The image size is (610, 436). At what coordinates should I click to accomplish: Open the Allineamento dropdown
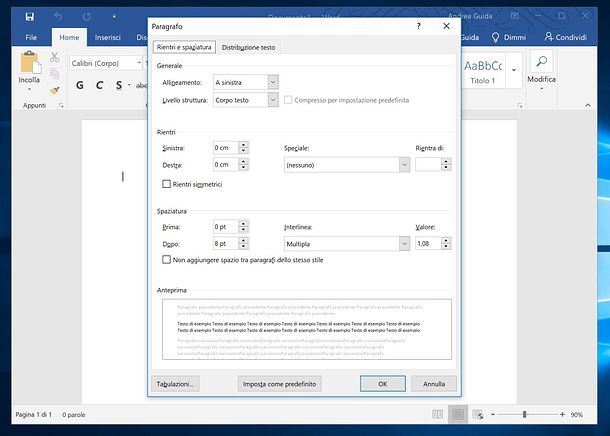tap(273, 82)
